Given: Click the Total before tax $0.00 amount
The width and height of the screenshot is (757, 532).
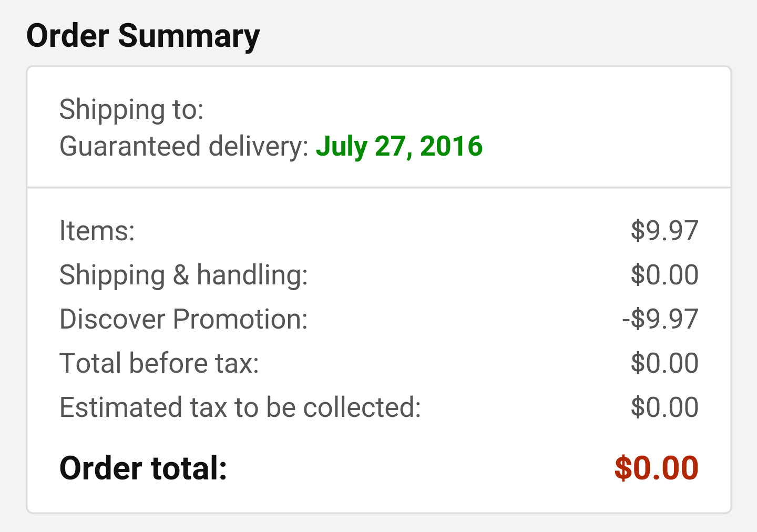Looking at the screenshot, I should click(664, 363).
